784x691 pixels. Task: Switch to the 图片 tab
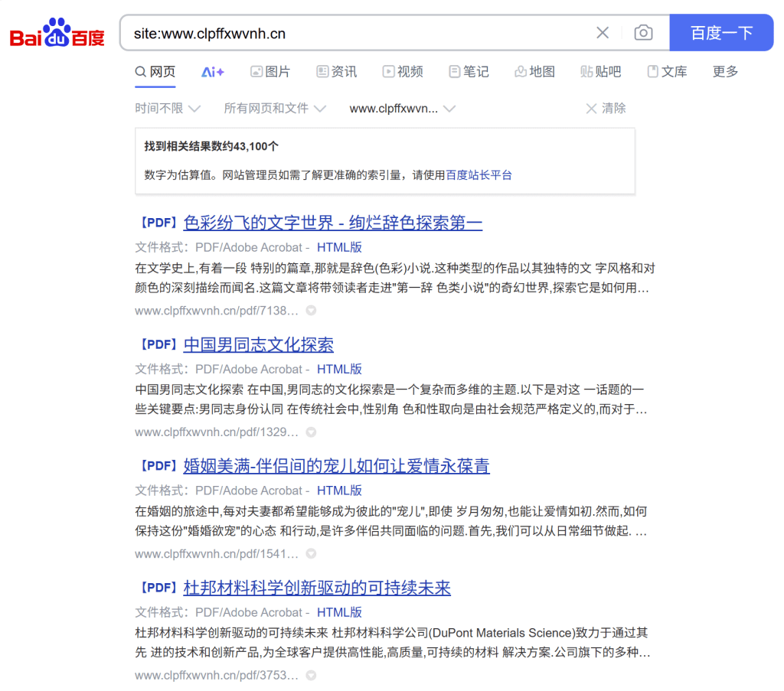pos(270,72)
